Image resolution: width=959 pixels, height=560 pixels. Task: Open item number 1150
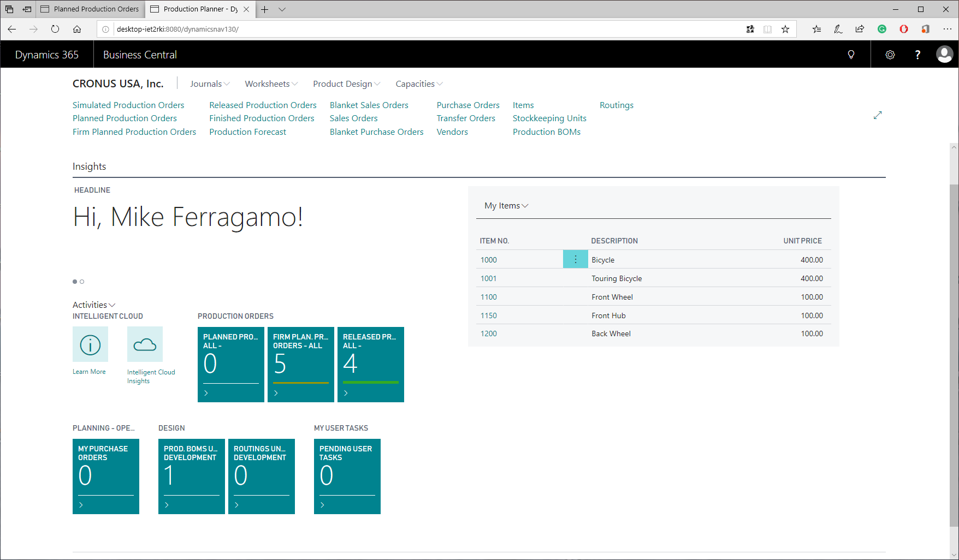point(488,315)
